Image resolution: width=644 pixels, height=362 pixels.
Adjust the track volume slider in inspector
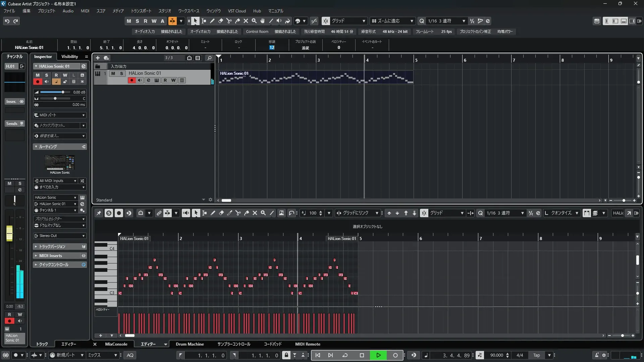pyautogui.click(x=63, y=92)
